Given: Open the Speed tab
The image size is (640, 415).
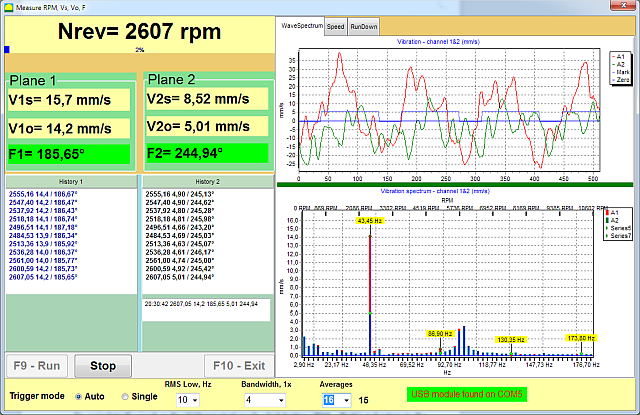Looking at the screenshot, I should [336, 27].
